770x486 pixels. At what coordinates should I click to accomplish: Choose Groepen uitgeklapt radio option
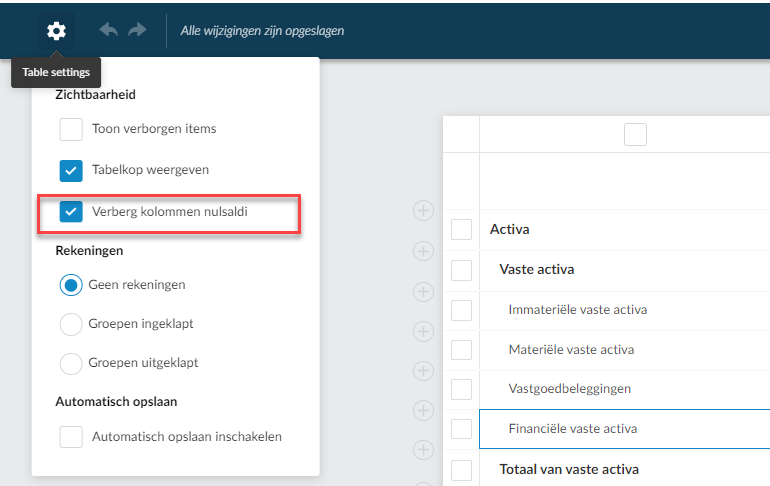click(x=71, y=364)
